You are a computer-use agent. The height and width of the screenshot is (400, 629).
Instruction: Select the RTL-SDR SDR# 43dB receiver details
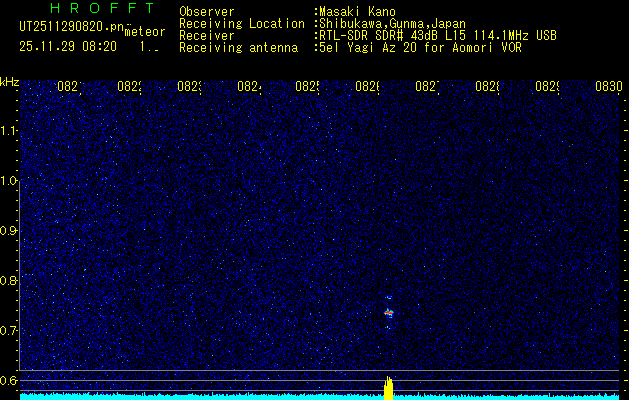click(438, 36)
